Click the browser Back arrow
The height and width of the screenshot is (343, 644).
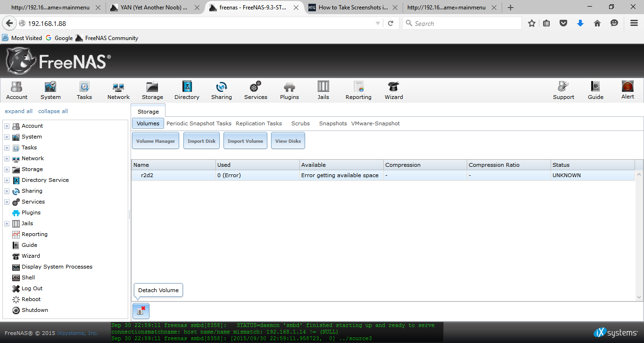9,23
